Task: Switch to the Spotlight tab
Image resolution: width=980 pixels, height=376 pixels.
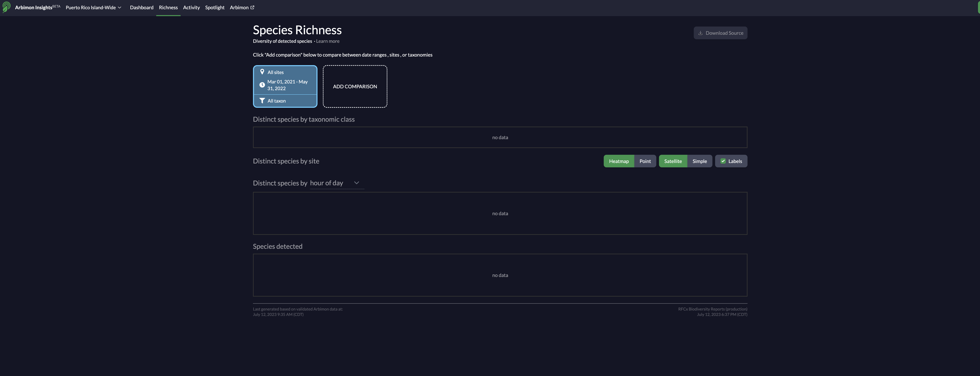Action: (x=215, y=8)
